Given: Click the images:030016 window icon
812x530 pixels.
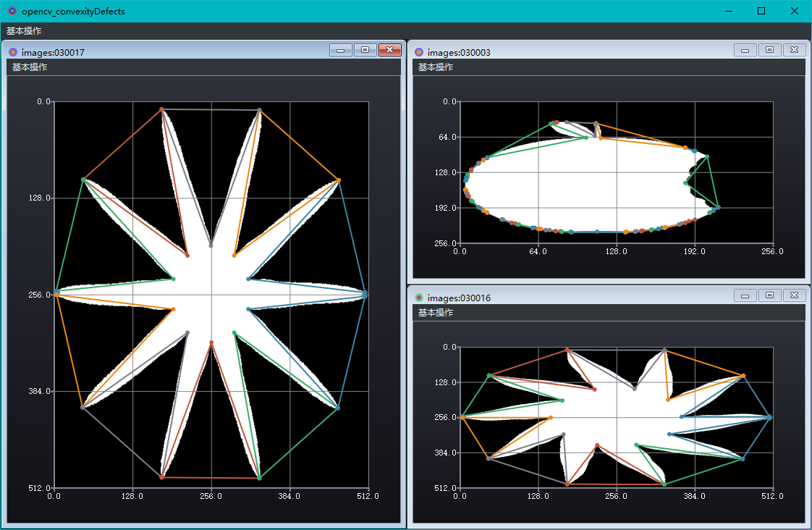Looking at the screenshot, I should (x=420, y=295).
